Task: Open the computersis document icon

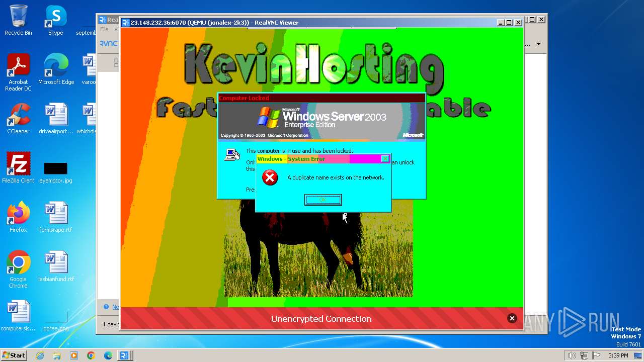Action: (x=18, y=316)
